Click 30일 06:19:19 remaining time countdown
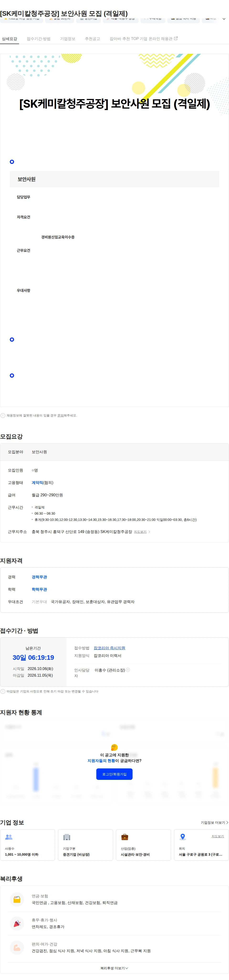The image size is (229, 980). click(x=33, y=657)
